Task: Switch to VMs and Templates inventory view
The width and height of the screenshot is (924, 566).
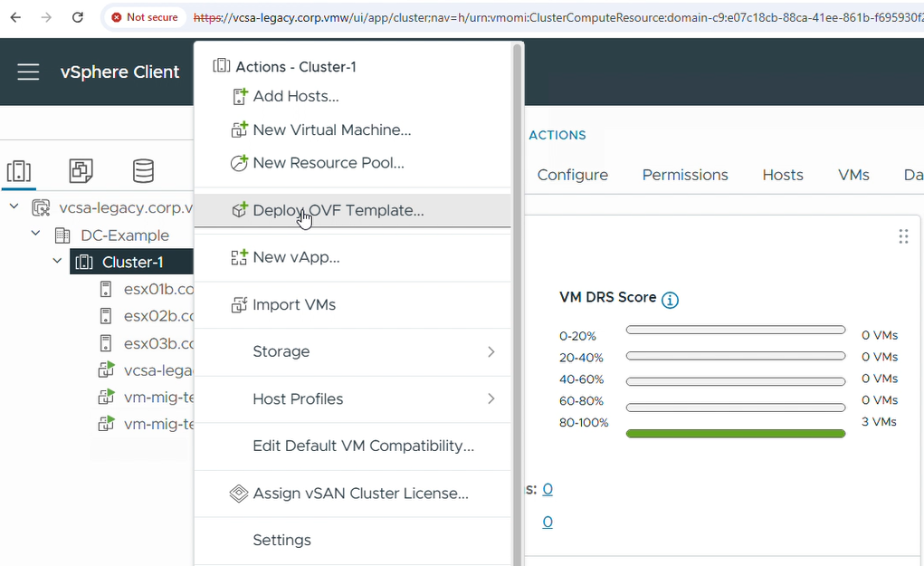Action: pyautogui.click(x=81, y=171)
